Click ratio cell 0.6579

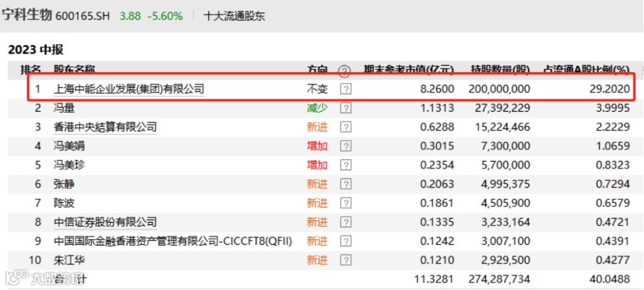point(612,203)
